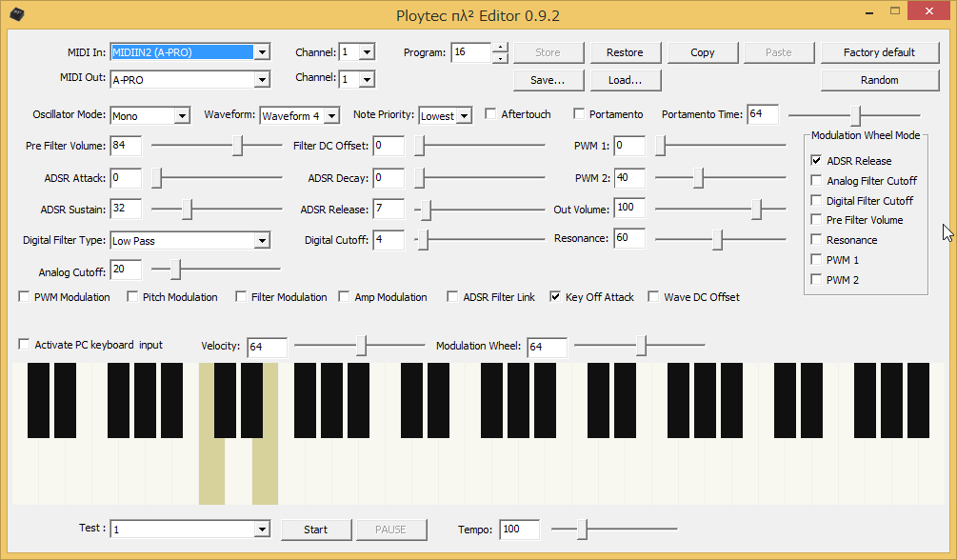Click the Random button
This screenshot has width=957, height=560.
(880, 80)
